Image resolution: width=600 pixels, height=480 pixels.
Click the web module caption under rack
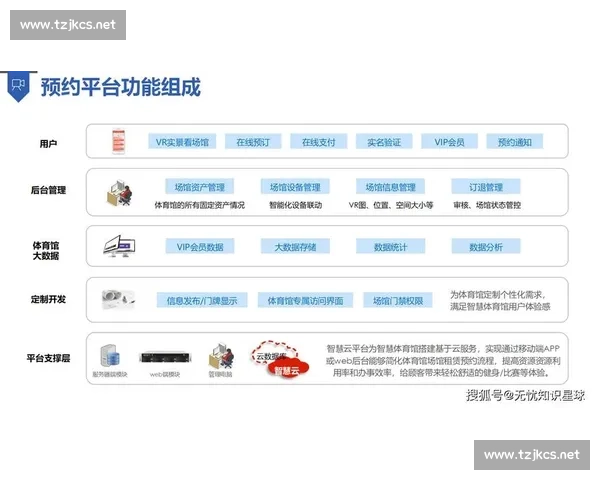(165, 374)
